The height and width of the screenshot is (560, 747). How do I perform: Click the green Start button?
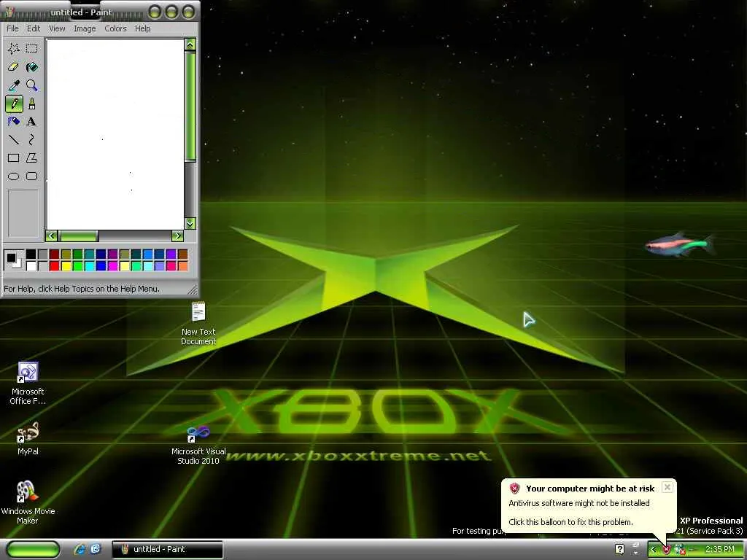coord(34,549)
